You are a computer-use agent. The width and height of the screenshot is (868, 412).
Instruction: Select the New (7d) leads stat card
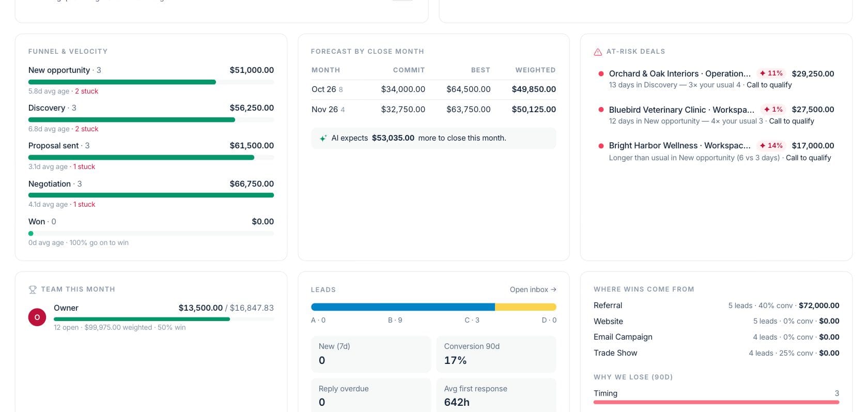tap(371, 354)
